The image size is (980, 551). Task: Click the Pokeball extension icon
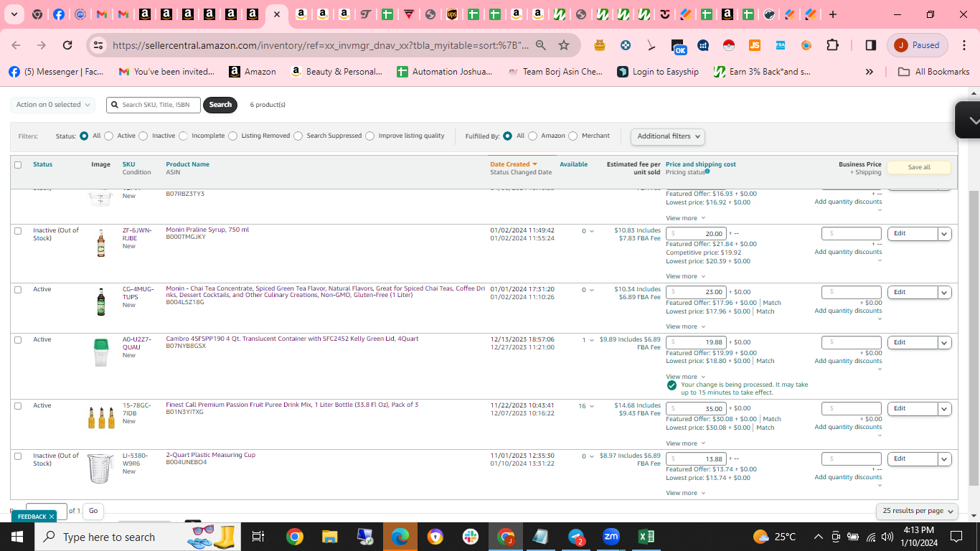click(728, 45)
